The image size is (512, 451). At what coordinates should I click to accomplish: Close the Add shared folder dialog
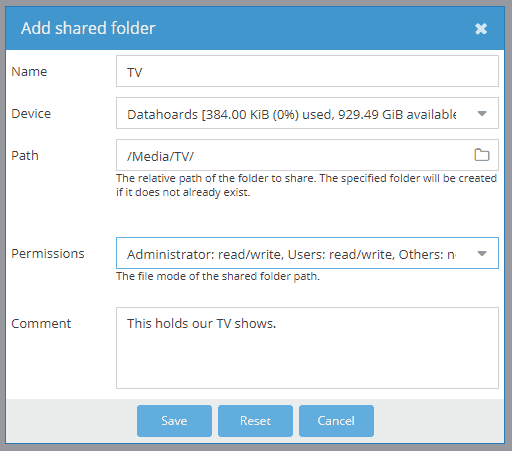click(481, 29)
